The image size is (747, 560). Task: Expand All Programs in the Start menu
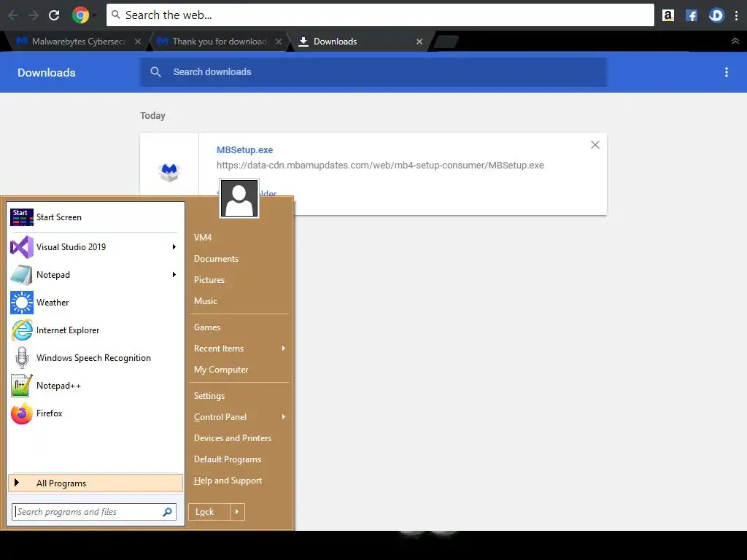(x=96, y=483)
